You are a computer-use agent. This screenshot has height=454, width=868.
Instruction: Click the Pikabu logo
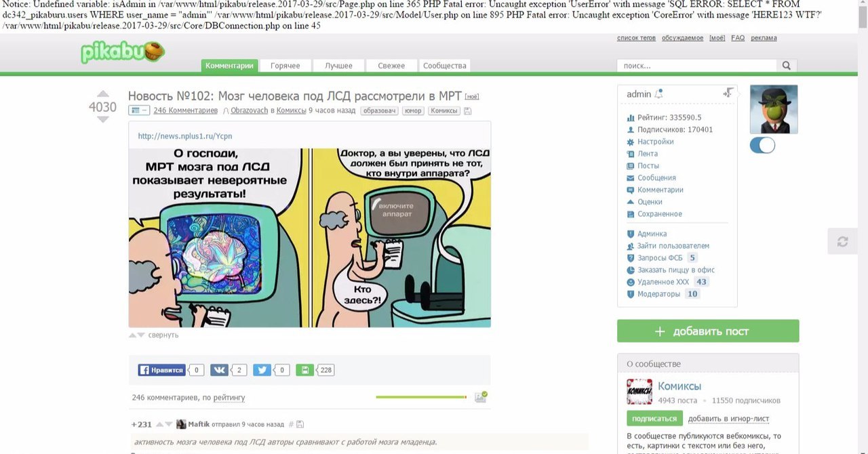(x=123, y=53)
